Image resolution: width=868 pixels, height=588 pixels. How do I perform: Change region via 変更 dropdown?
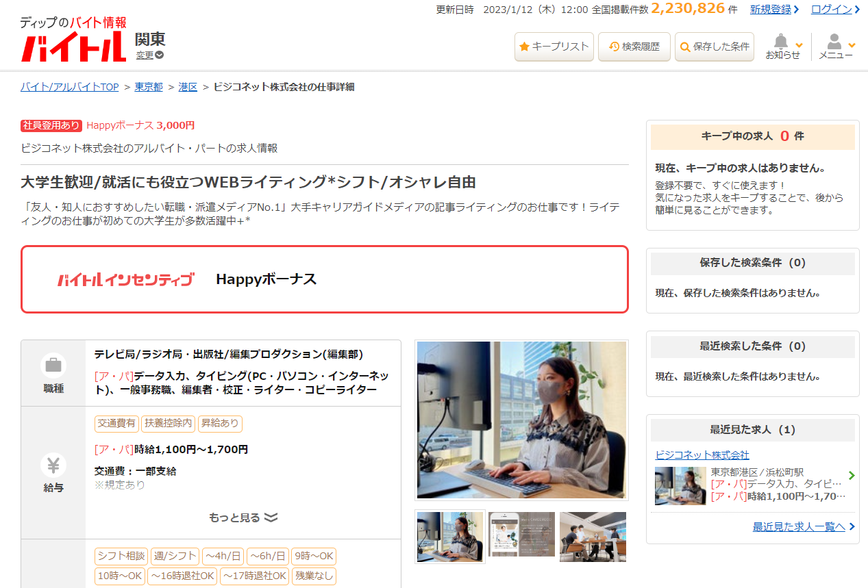point(149,55)
